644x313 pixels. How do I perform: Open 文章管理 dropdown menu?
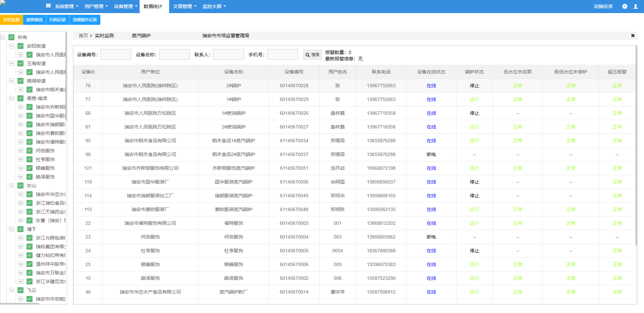[185, 6]
